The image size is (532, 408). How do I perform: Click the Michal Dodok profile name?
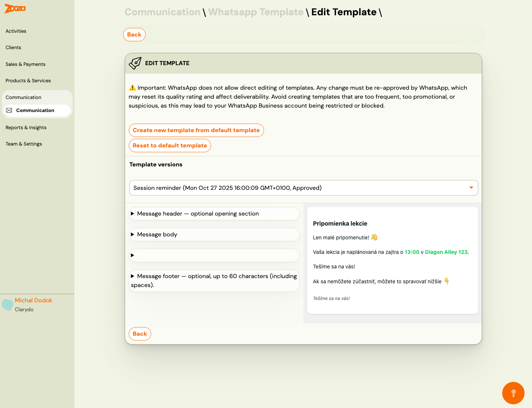[34, 300]
